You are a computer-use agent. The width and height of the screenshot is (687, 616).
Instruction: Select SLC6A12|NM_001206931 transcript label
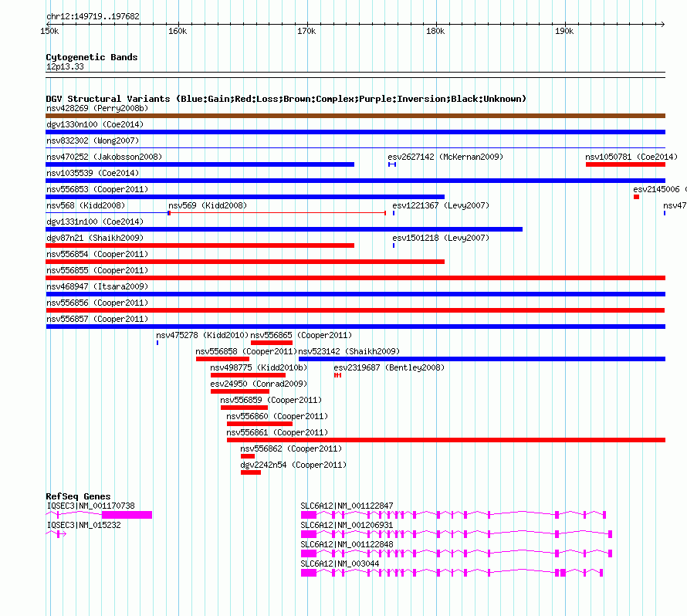(347, 525)
